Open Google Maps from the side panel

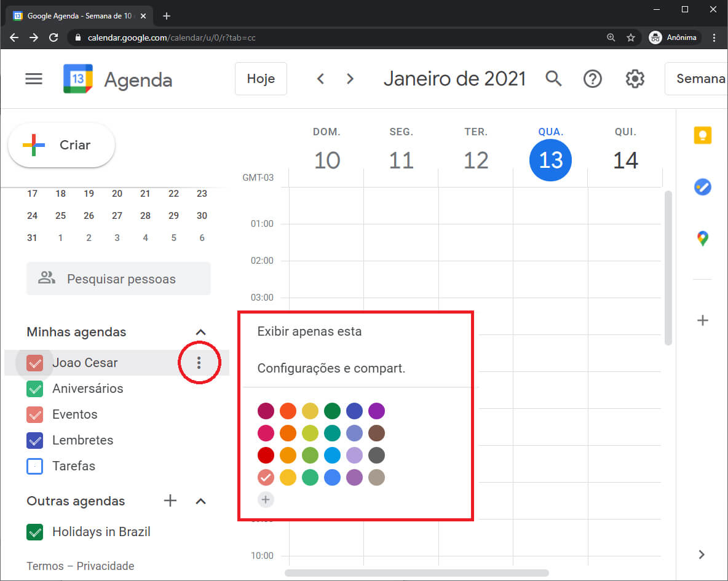[x=702, y=238]
